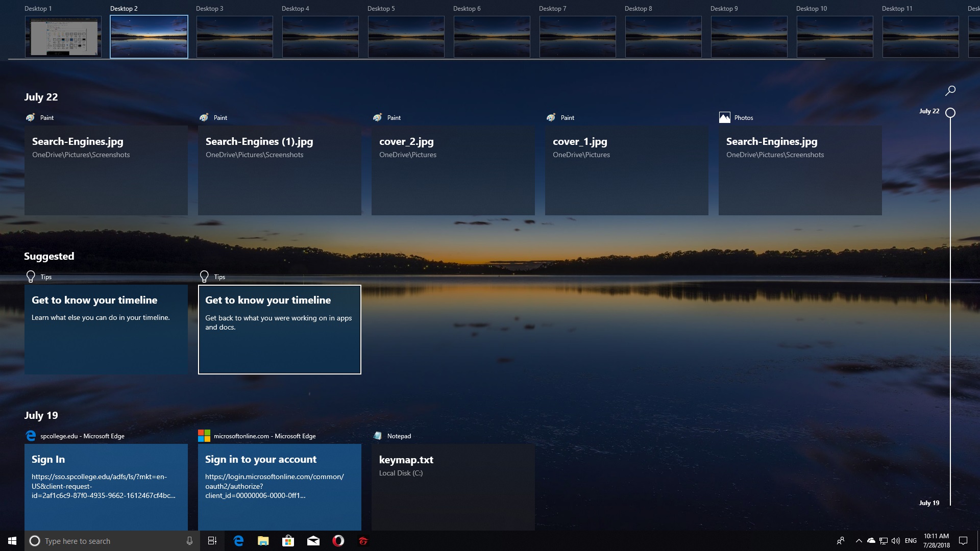Click the 'July 22' section heading

point(41,97)
